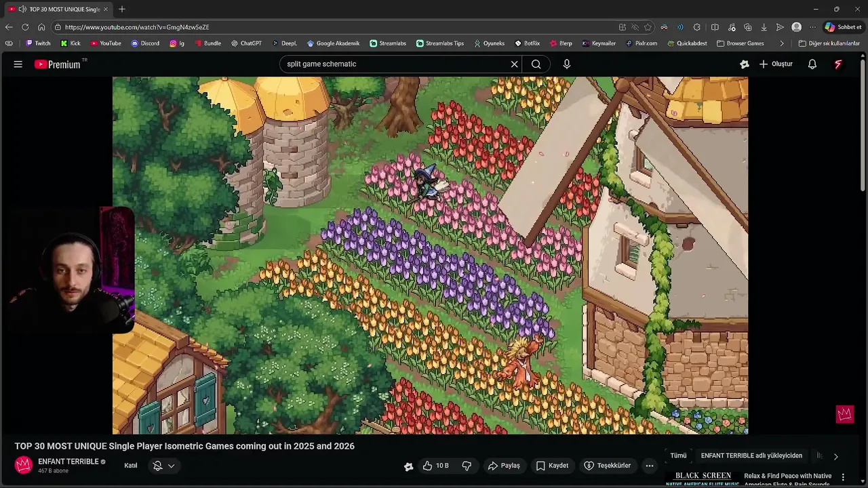Image resolution: width=868 pixels, height=488 pixels.
Task: Open the BLACK SCREEN recommended video thumbnail
Action: (x=703, y=479)
